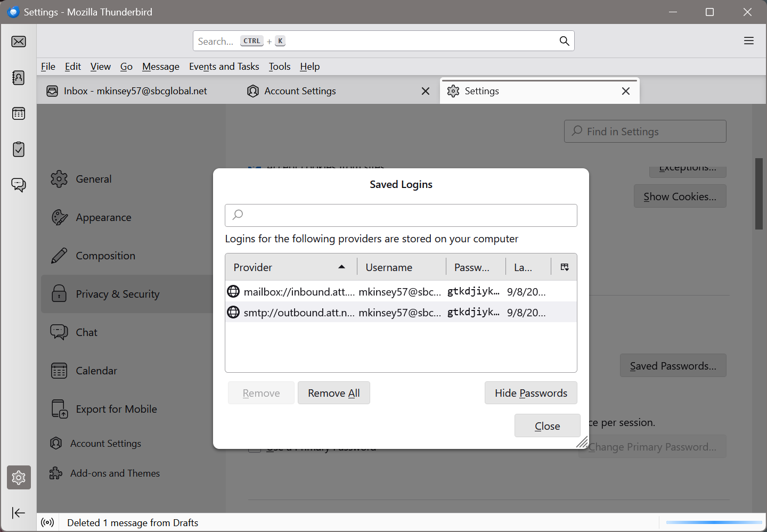Open the General settings category

[x=128, y=179]
